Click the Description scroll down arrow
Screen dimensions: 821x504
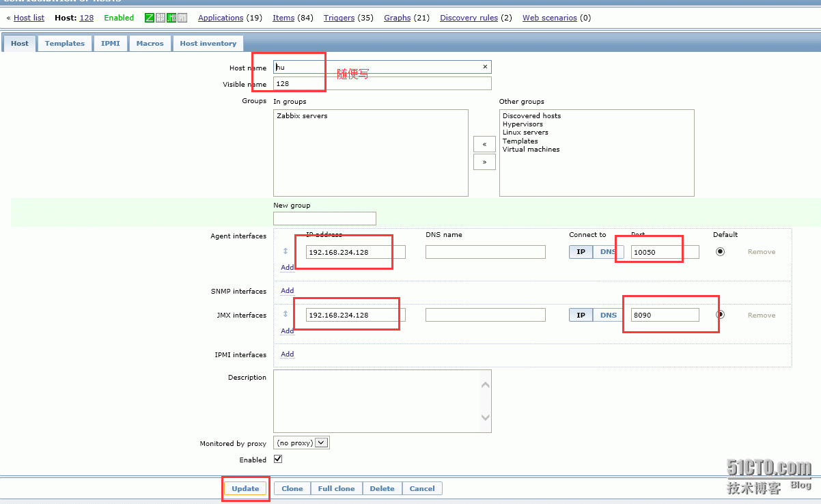(x=485, y=417)
